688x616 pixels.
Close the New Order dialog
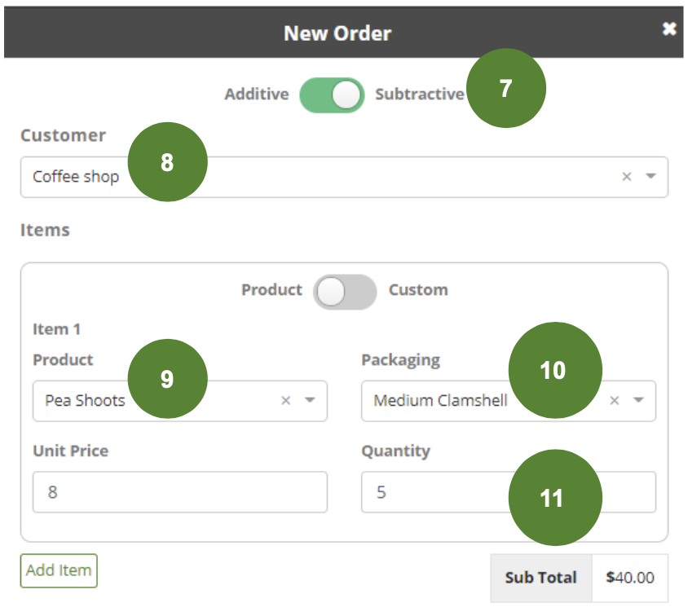point(669,29)
